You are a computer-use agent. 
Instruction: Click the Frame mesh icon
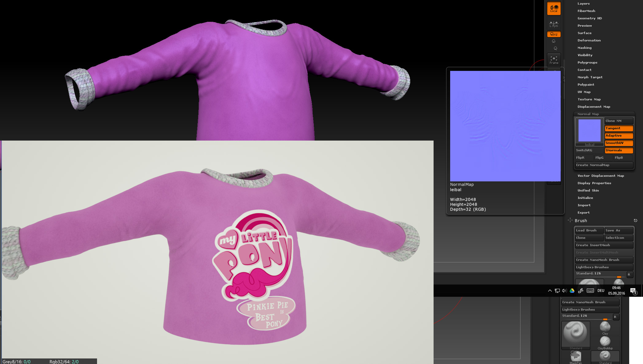(554, 60)
